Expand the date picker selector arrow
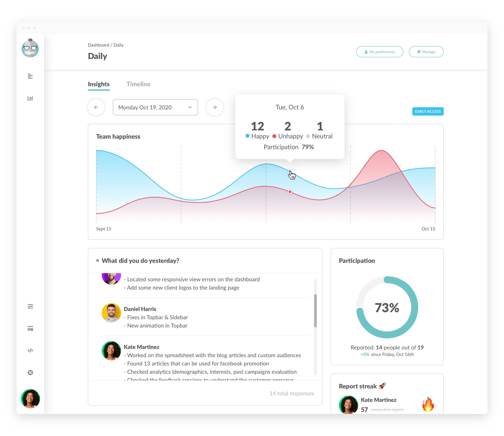 click(189, 107)
